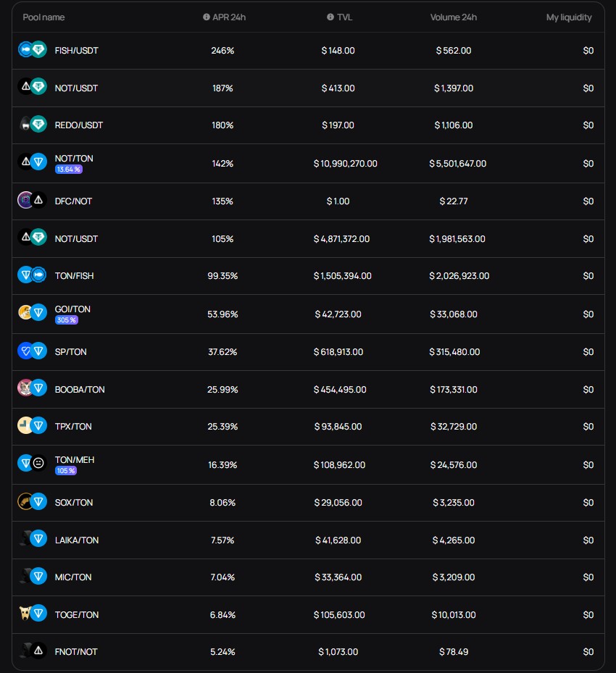Click the BOOBA/TON pool cat icon
616x673 pixels.
(25, 388)
